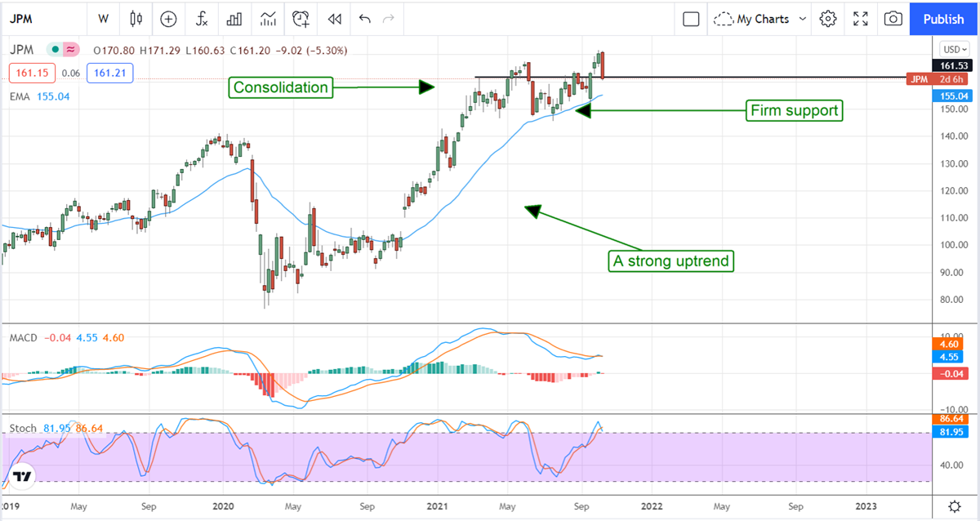Image resolution: width=980 pixels, height=521 pixels.
Task: Click the My Charts cloud save button
Action: tap(751, 18)
